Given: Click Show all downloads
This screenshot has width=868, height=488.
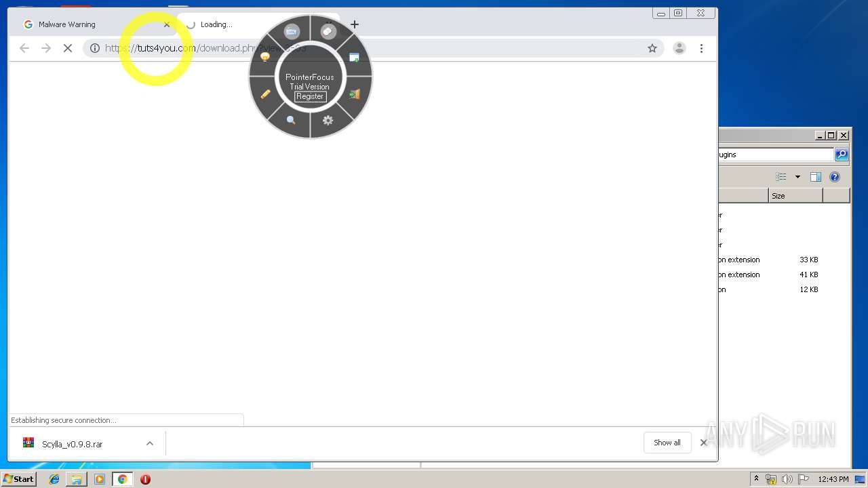Looking at the screenshot, I should (x=667, y=443).
